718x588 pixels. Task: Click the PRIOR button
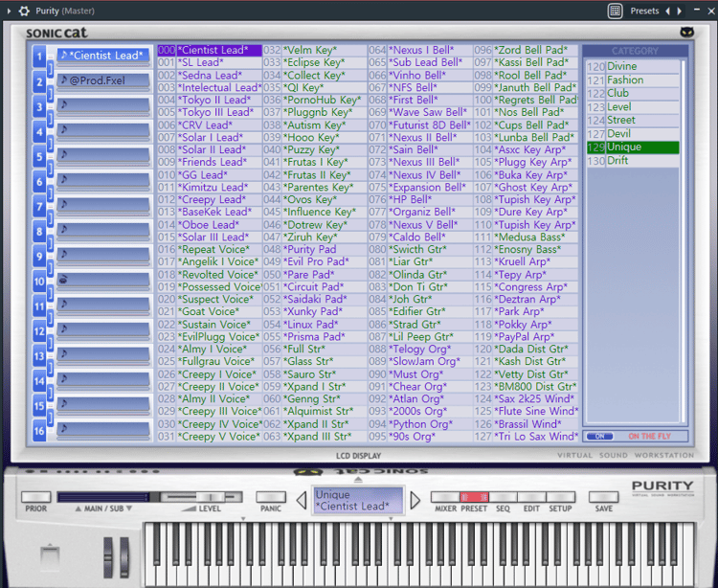tap(35, 497)
